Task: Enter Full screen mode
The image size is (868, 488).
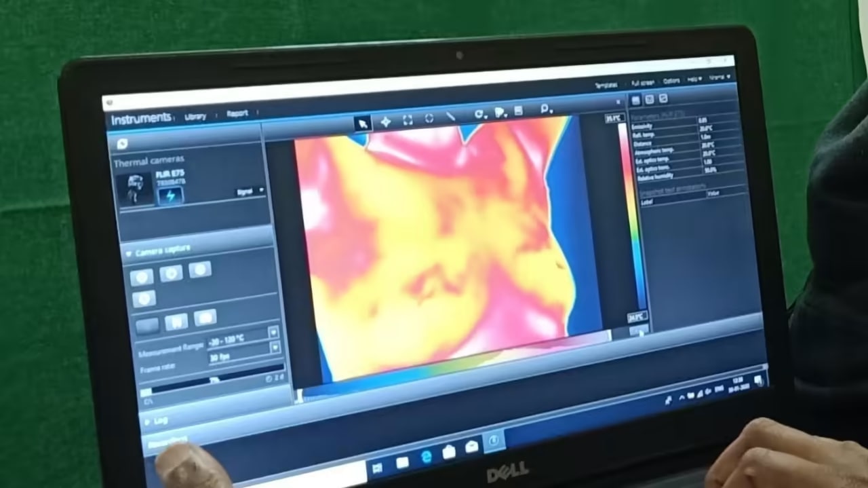Action: coord(642,83)
